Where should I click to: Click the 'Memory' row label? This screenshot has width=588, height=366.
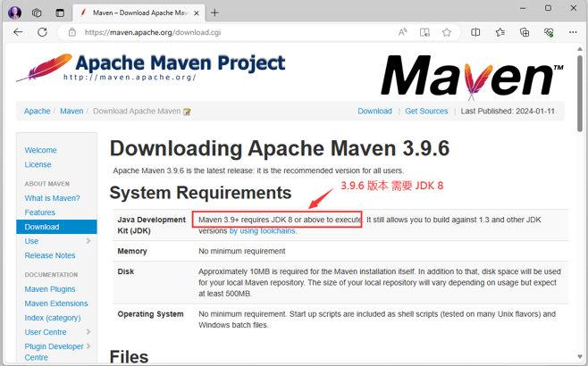pyautogui.click(x=132, y=251)
